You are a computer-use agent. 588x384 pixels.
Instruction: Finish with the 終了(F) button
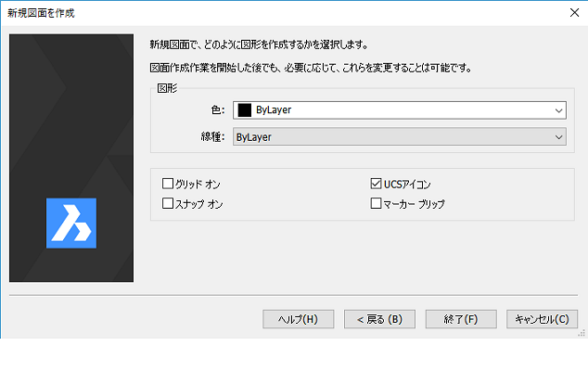[x=461, y=319]
